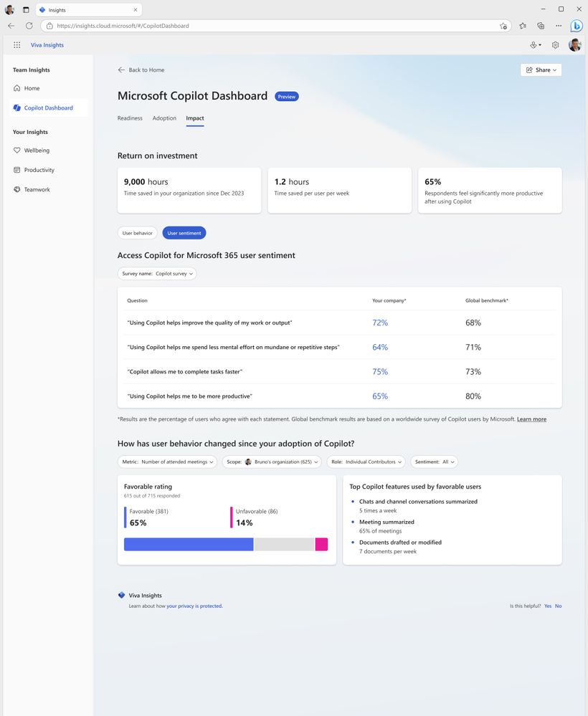Click the settings gear icon in header

click(555, 45)
